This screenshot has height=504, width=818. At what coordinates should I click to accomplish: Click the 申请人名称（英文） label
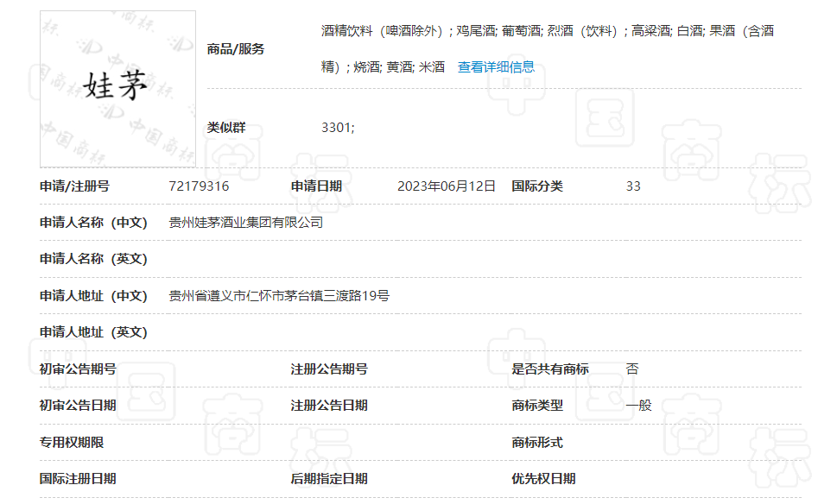pyautogui.click(x=94, y=259)
